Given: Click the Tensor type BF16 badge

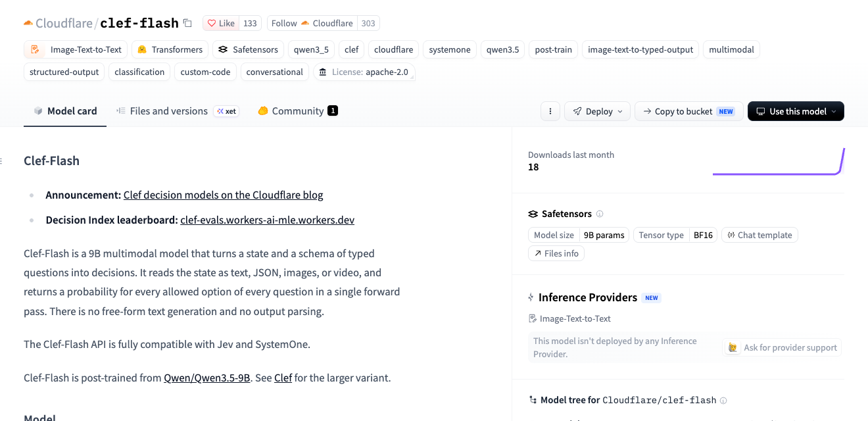Looking at the screenshot, I should 675,235.
